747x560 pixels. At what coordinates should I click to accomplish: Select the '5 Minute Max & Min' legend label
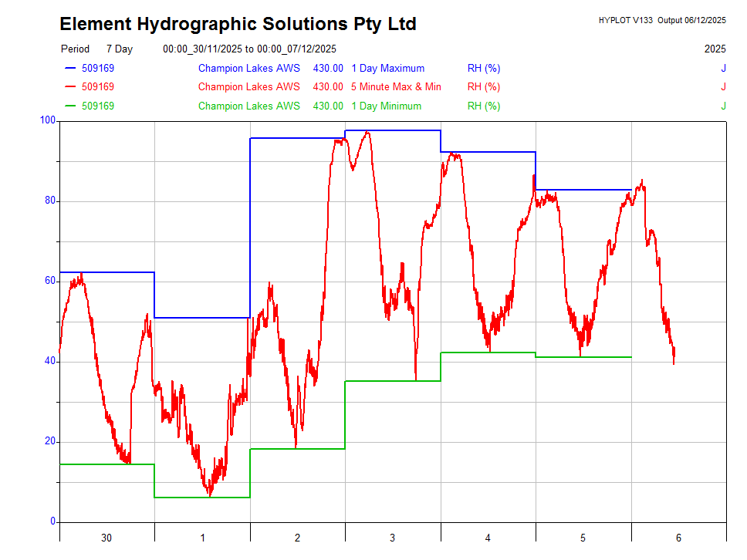(396, 87)
